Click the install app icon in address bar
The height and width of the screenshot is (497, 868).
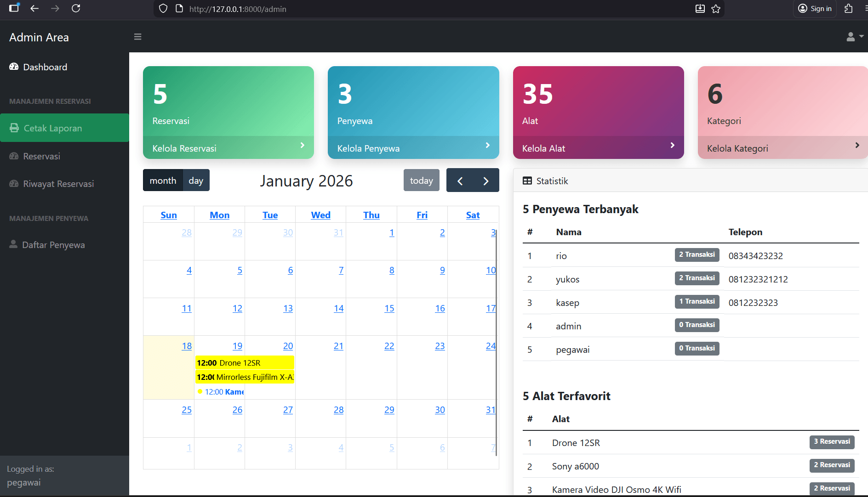click(x=700, y=9)
